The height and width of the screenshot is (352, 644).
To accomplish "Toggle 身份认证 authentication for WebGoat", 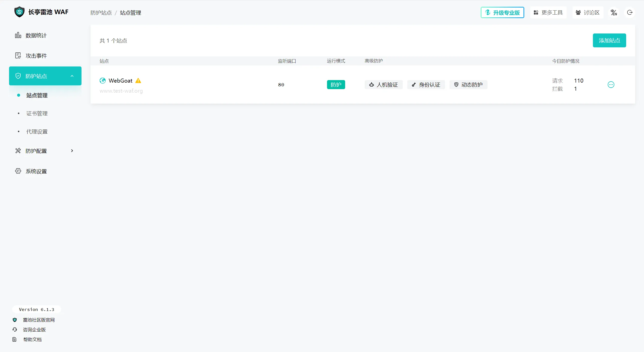I will [426, 85].
